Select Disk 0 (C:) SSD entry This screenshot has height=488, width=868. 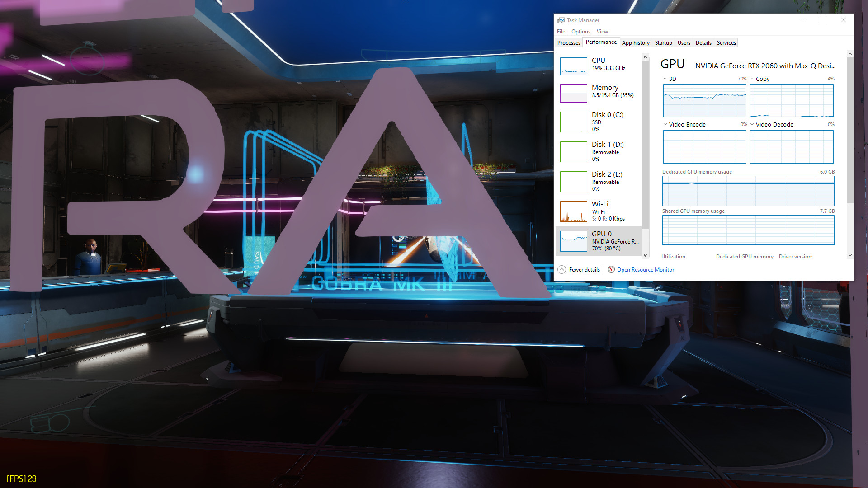[x=599, y=122]
